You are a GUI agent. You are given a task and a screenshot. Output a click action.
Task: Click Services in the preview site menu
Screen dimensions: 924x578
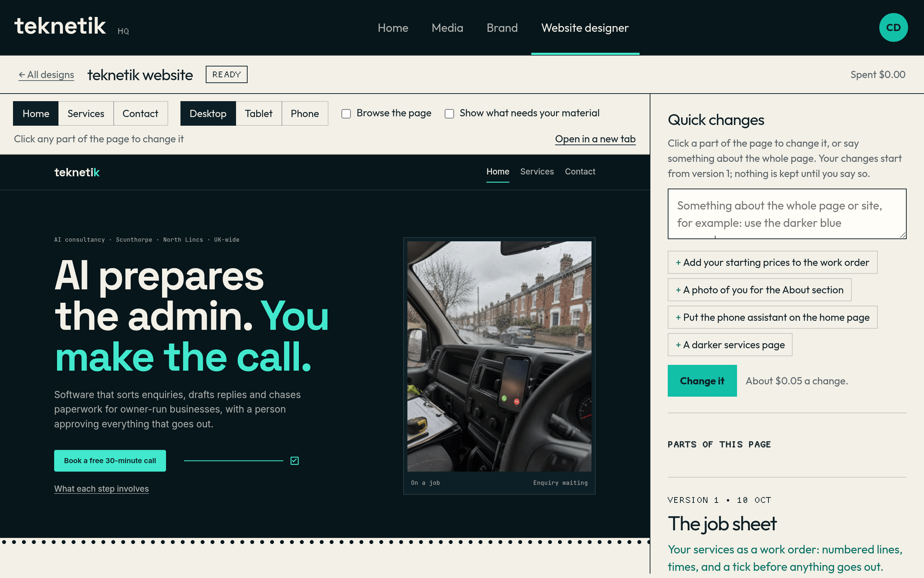(x=537, y=172)
